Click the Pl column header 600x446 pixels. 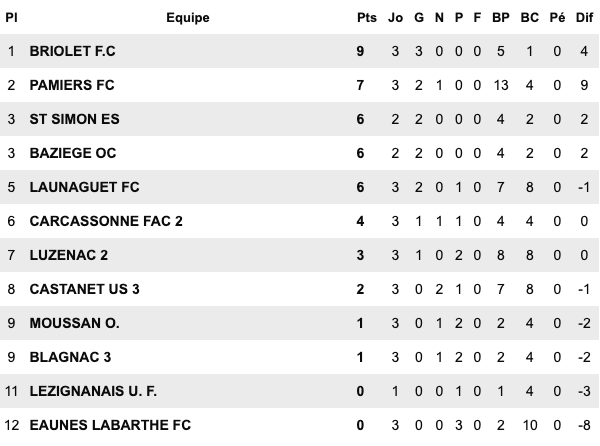point(12,18)
